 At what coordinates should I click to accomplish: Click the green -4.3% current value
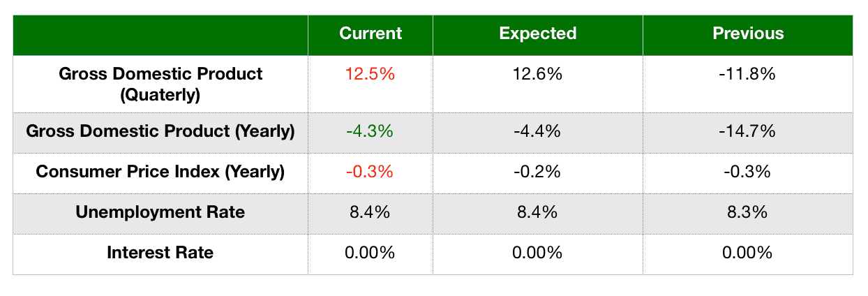pyautogui.click(x=370, y=131)
